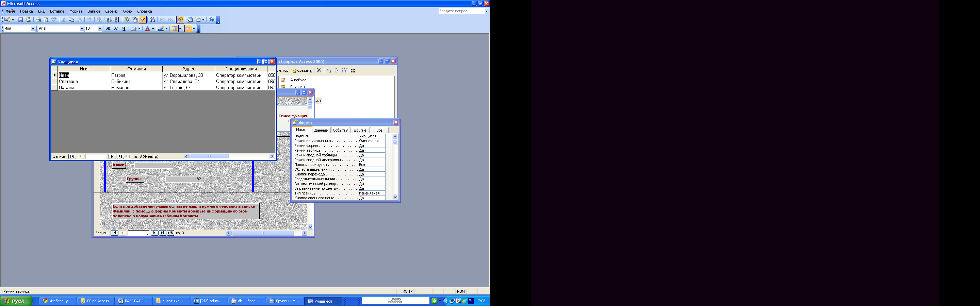Click the 'Введите вопрос' help question box
Viewport: 980px width, 306px height.
click(x=461, y=12)
